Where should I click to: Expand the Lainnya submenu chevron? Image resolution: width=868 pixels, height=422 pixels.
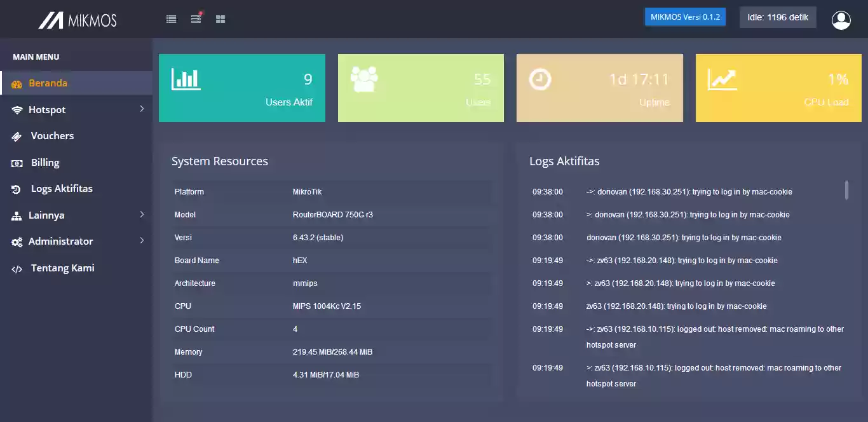142,215
